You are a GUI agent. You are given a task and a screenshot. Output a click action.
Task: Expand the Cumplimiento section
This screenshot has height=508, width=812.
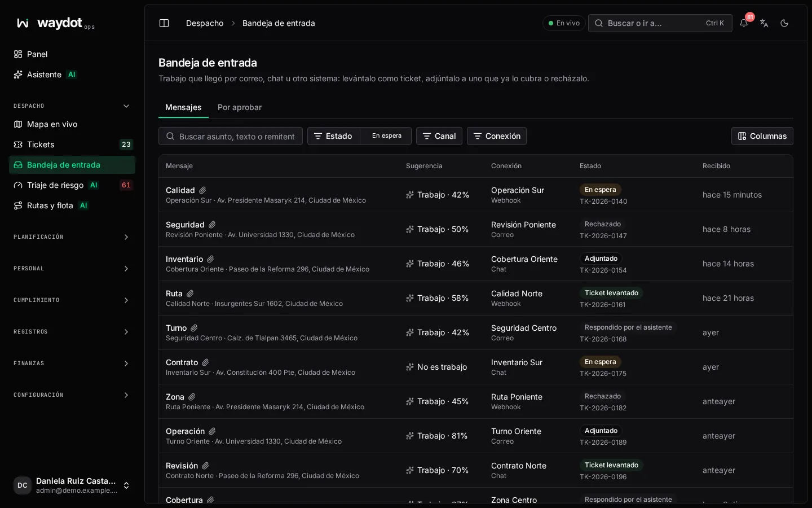pos(72,300)
